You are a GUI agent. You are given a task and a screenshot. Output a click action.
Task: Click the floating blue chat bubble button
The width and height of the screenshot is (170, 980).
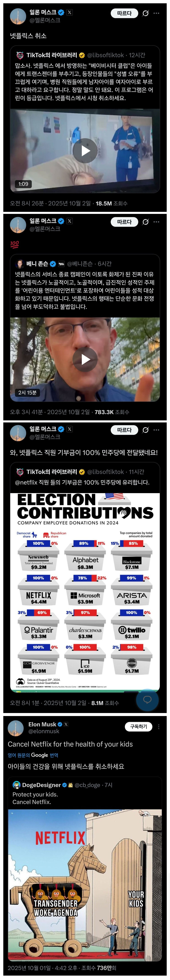(147, 700)
